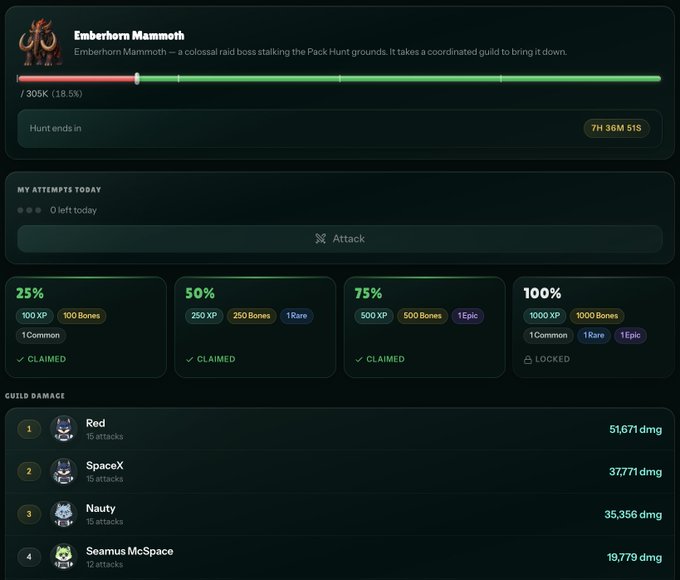Screen dimensions: 680x580
Task: Click the 1 Epic badge in 75% card
Action: (468, 315)
